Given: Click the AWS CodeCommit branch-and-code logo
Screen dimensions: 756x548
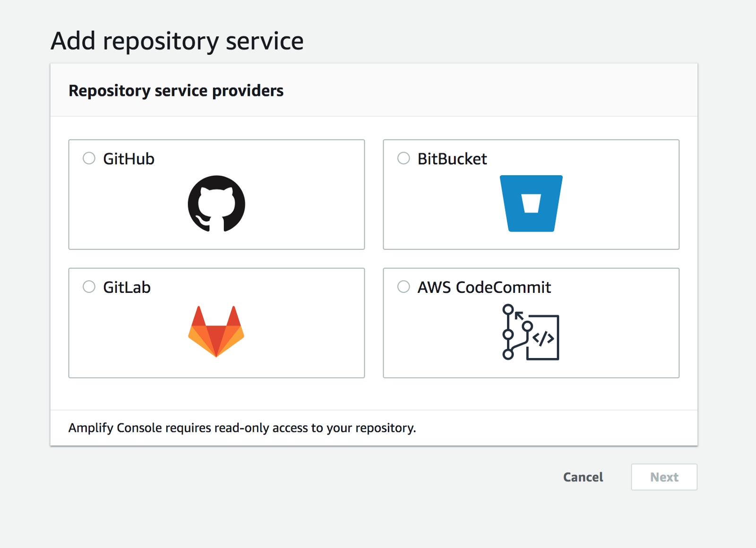Looking at the screenshot, I should 531,332.
